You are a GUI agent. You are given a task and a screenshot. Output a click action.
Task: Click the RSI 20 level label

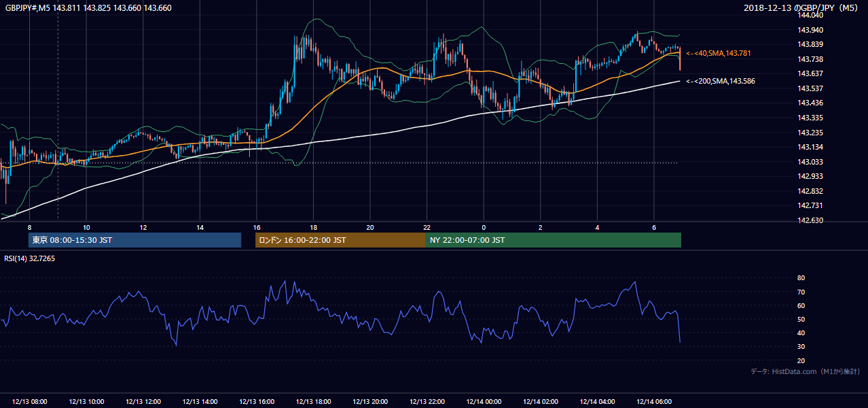click(x=801, y=360)
